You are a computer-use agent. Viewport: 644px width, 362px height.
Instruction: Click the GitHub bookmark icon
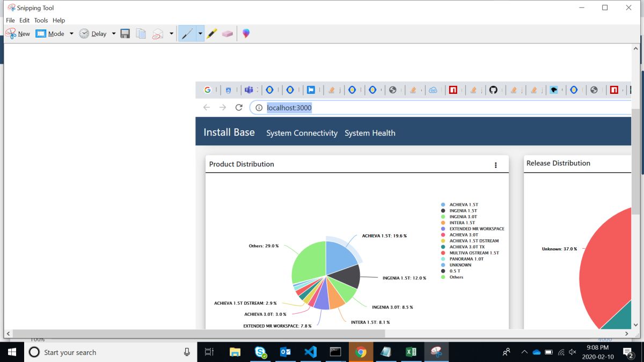[x=493, y=90]
